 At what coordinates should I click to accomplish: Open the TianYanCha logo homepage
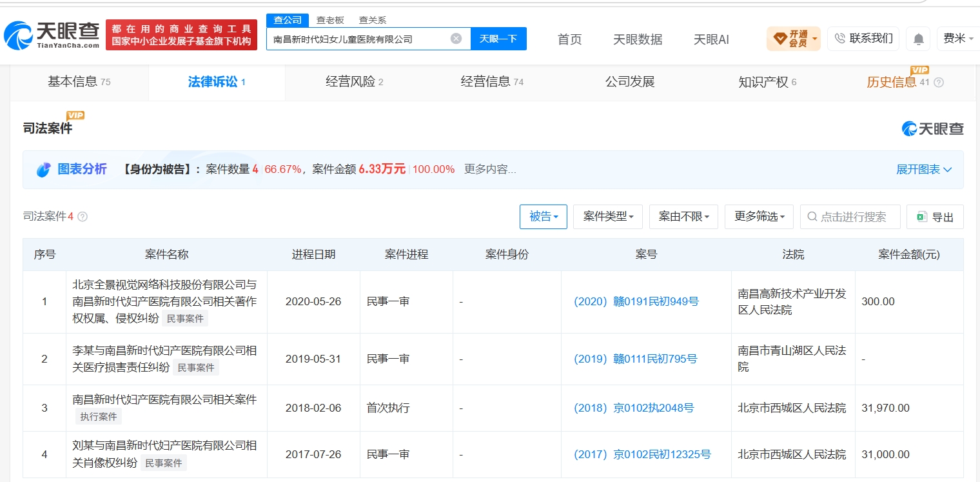tap(52, 35)
